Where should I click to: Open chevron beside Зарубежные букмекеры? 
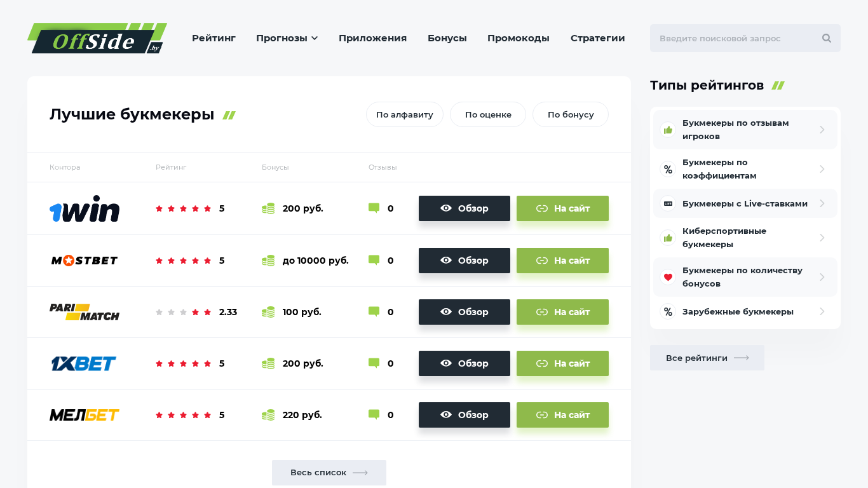[822, 311]
